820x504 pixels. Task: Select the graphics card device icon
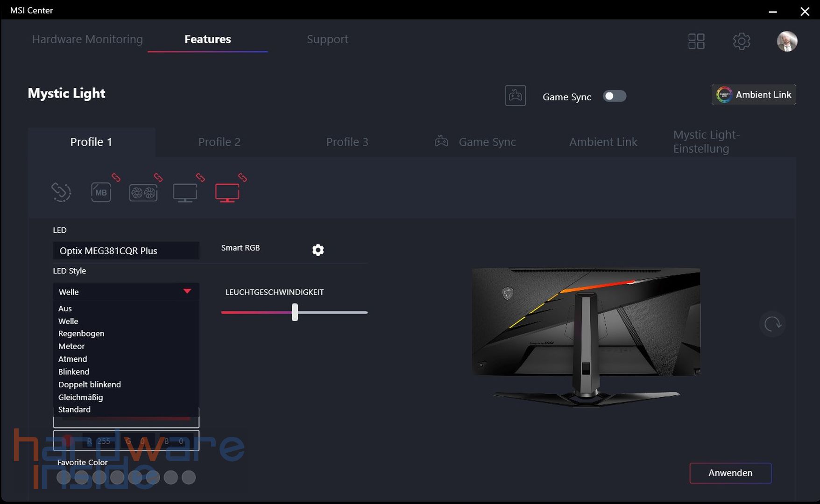[143, 192]
